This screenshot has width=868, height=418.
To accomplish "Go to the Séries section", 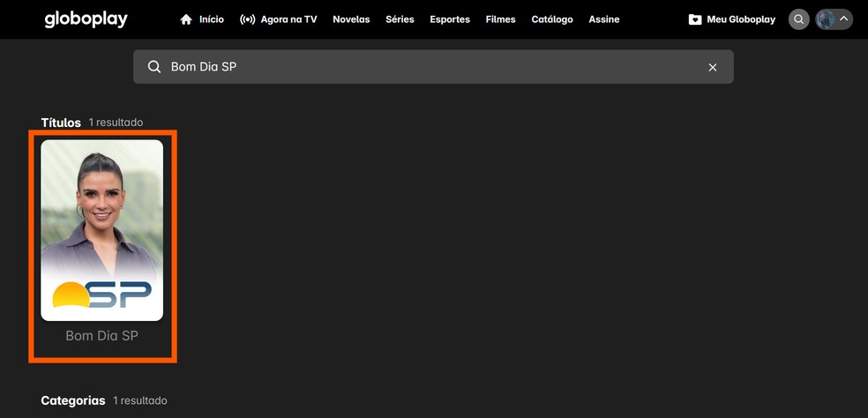I will [400, 19].
